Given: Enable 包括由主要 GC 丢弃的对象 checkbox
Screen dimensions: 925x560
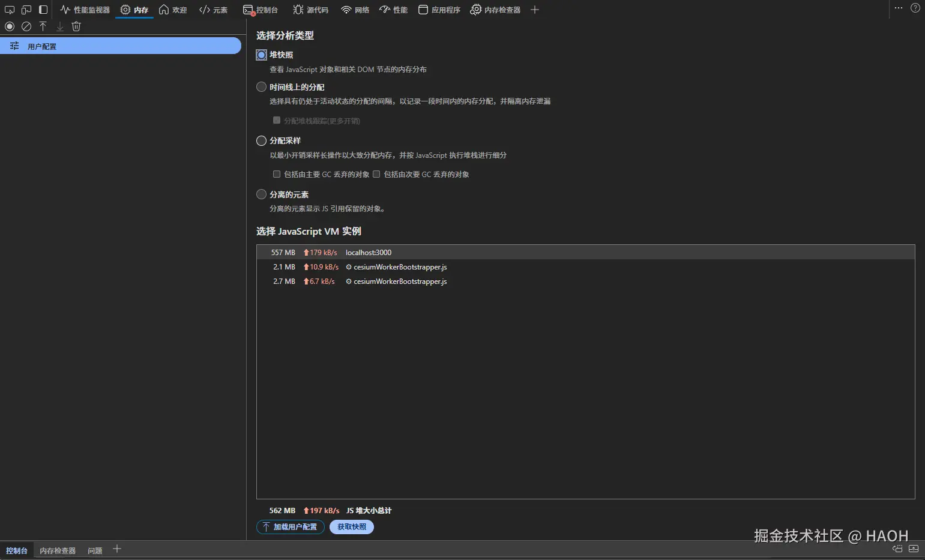Looking at the screenshot, I should point(277,174).
